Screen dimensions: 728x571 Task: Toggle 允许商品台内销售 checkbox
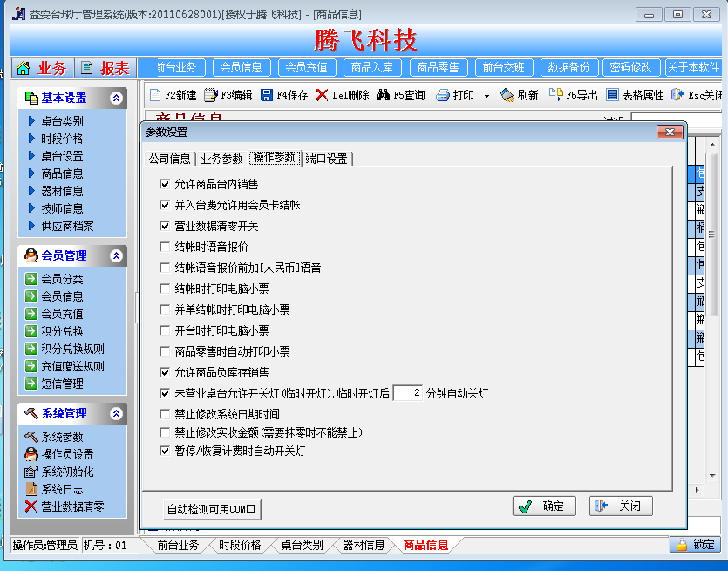pyautogui.click(x=165, y=184)
